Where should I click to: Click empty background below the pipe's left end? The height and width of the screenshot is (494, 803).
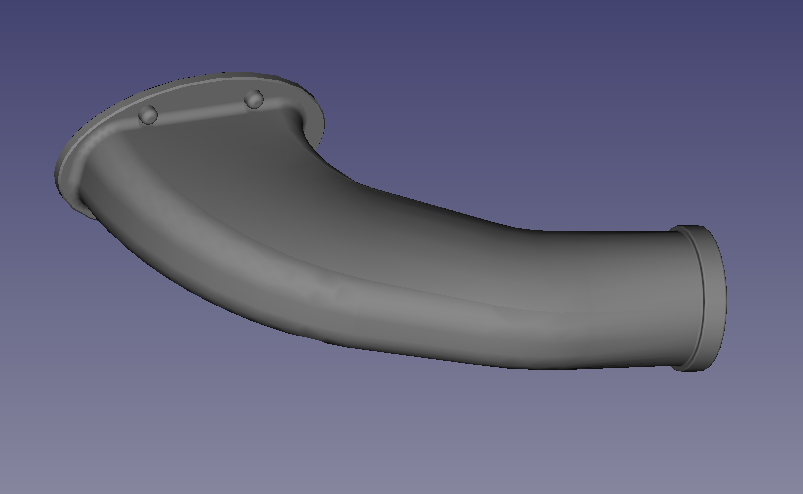120,350
